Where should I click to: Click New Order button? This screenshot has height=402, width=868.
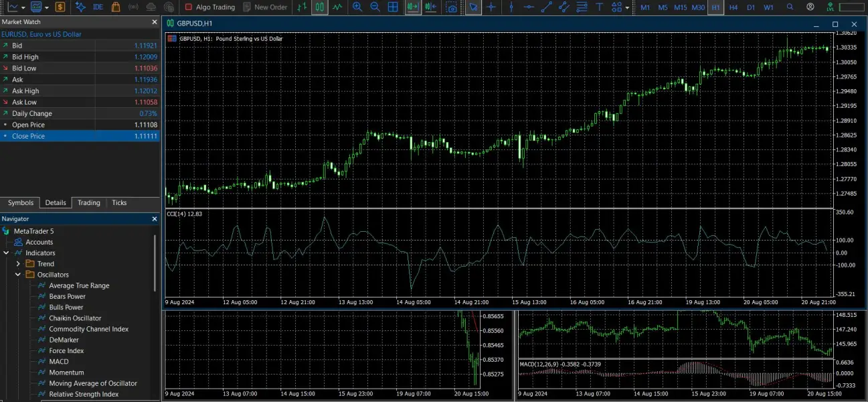tap(265, 7)
